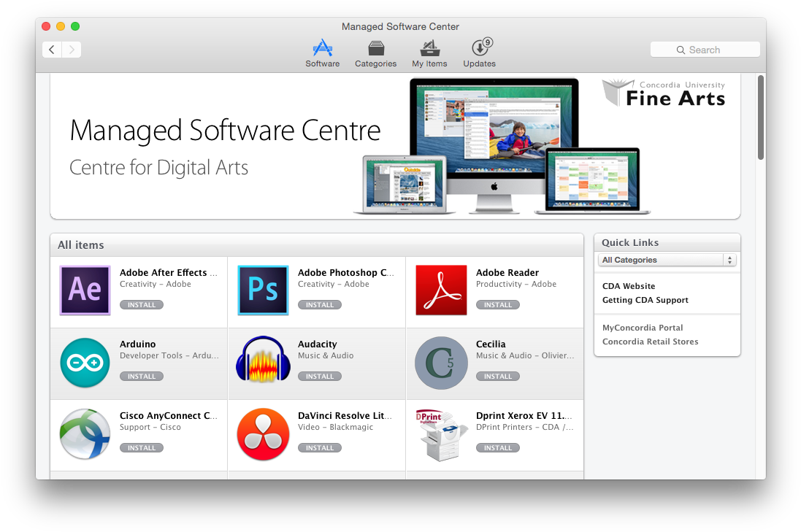Visit the MyConcordia Portal link
Viewport: 801px width, 532px height.
[643, 328]
